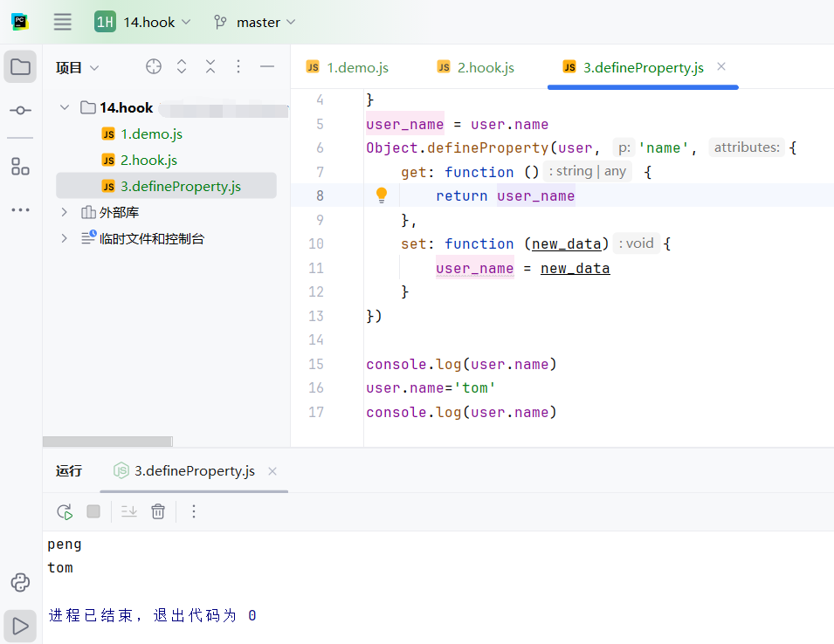This screenshot has height=644, width=834.
Task: Open the 14.hook project dropdown
Action: 142,22
